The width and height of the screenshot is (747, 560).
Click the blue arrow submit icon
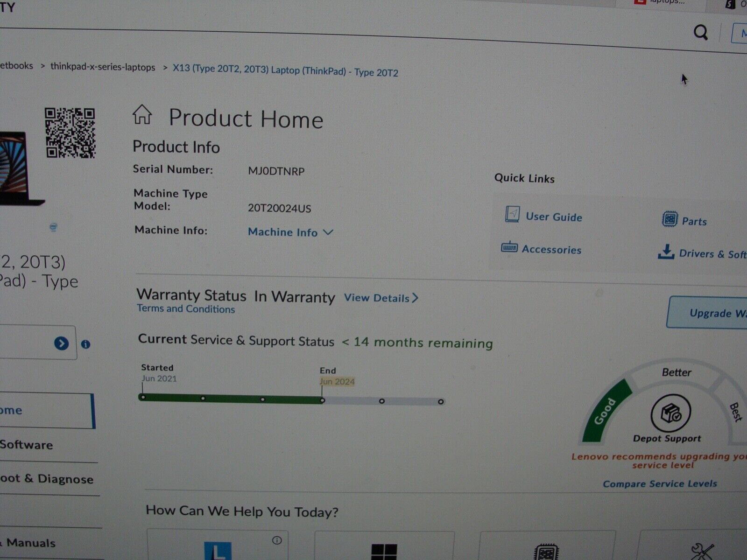61,343
